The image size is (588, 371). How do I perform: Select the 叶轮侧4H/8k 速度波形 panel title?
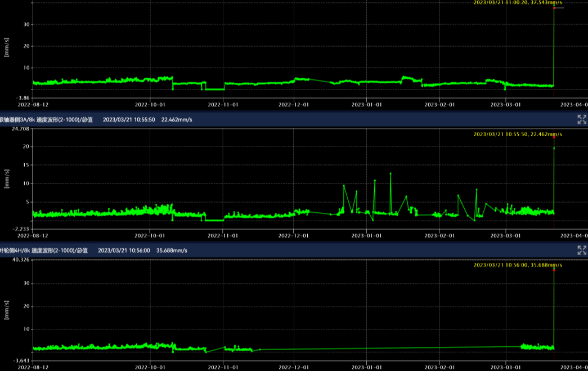[44, 250]
